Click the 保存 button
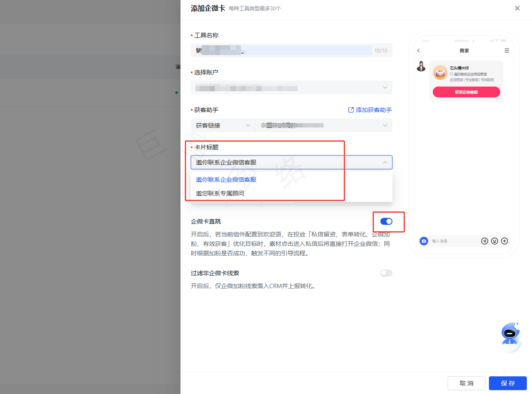Viewport: 532px width, 394px height. [507, 383]
